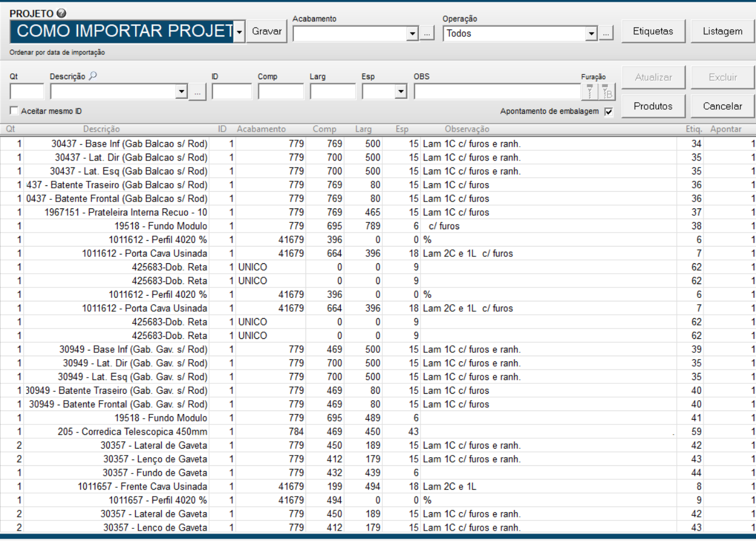Click Ordenar por data de importação

pyautogui.click(x=57, y=53)
